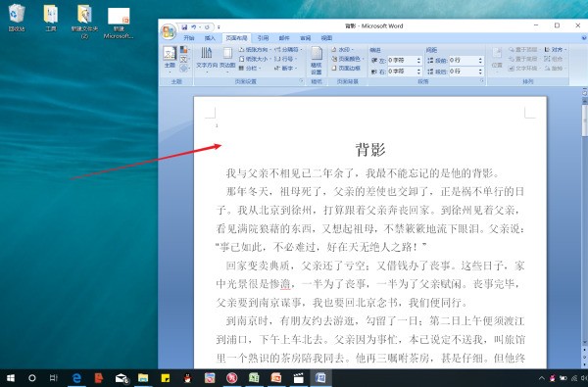Open the 引用 (References) ribbon tab

tap(263, 38)
